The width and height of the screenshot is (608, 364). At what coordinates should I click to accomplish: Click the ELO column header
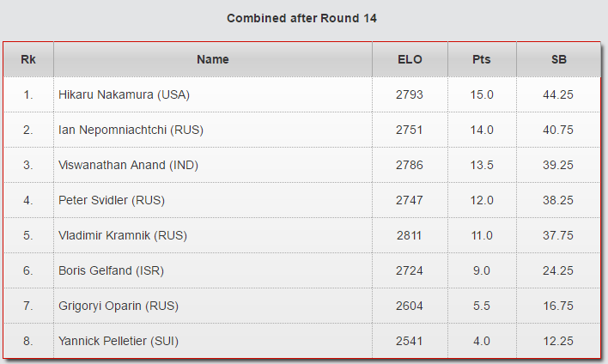(410, 60)
